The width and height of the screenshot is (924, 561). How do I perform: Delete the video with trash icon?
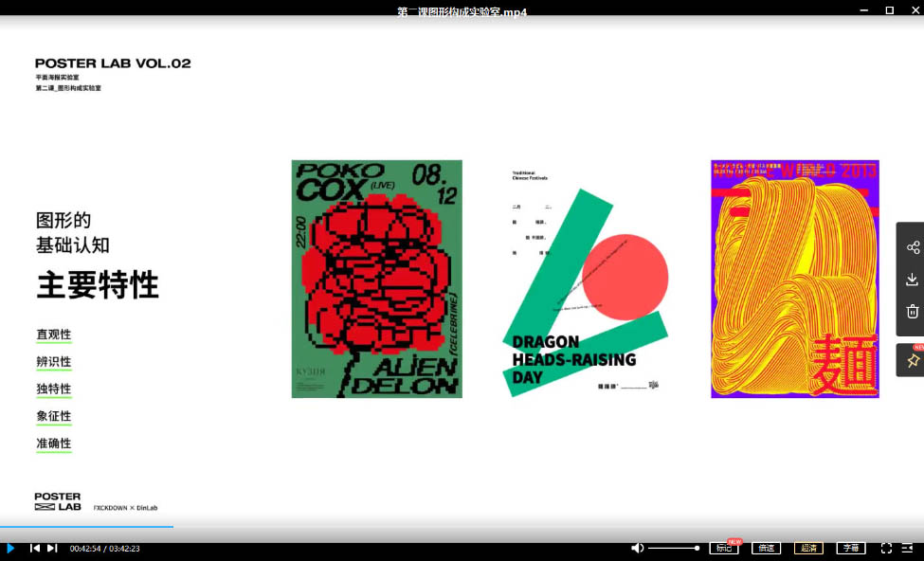tap(913, 311)
